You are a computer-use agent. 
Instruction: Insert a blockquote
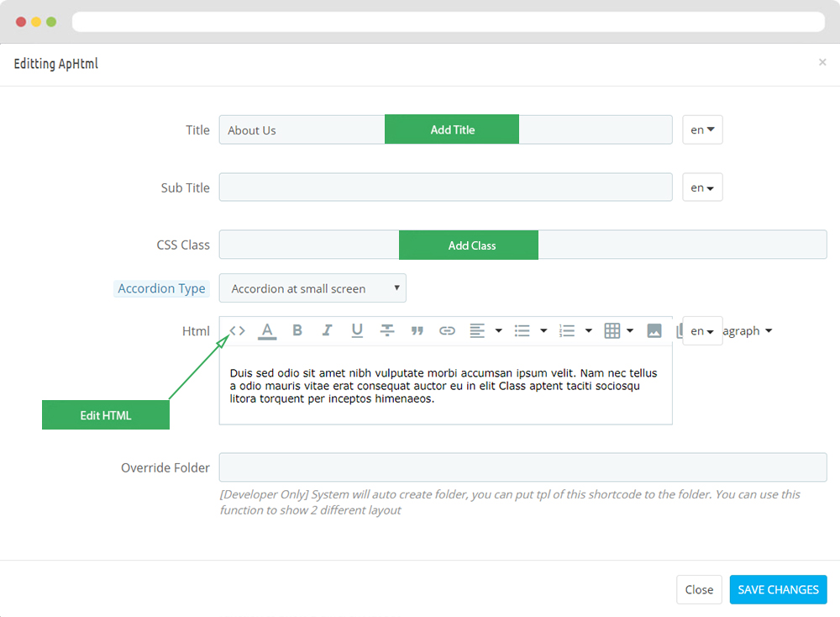pyautogui.click(x=417, y=331)
